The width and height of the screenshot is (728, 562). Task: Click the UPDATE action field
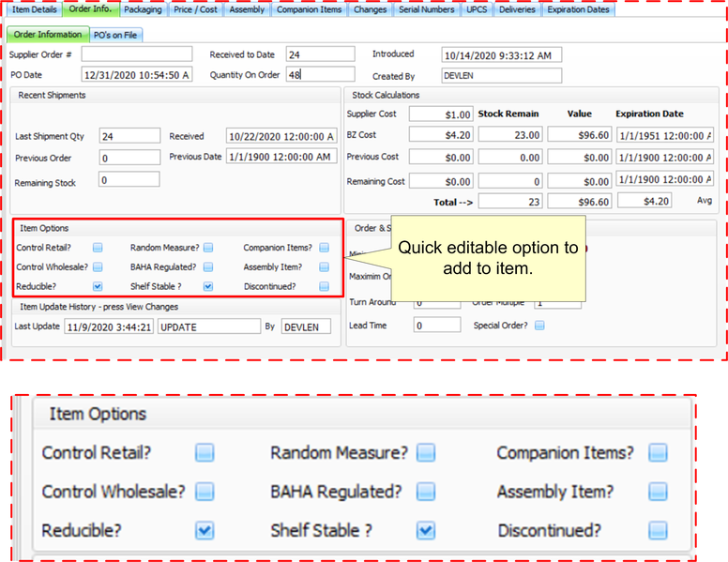(209, 327)
